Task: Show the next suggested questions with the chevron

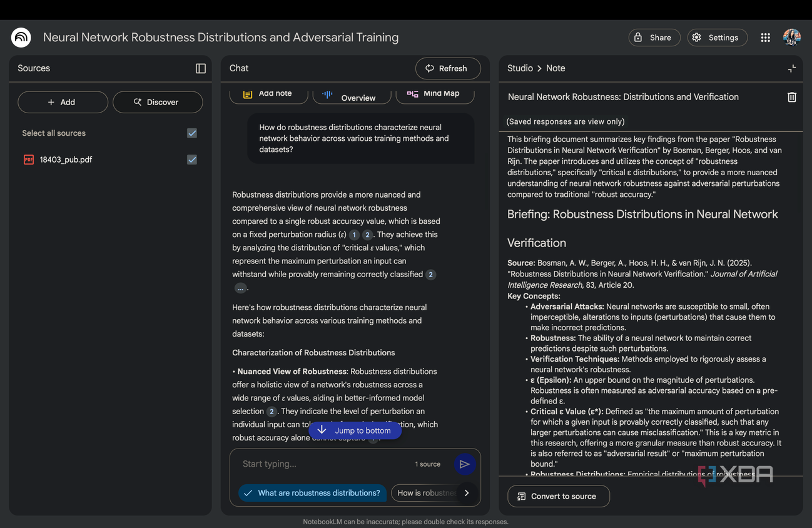Action: tap(467, 493)
